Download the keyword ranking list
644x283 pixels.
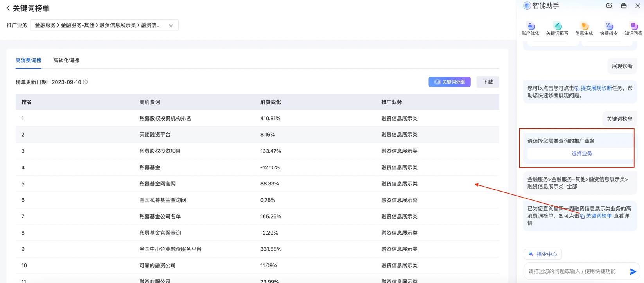(x=488, y=82)
